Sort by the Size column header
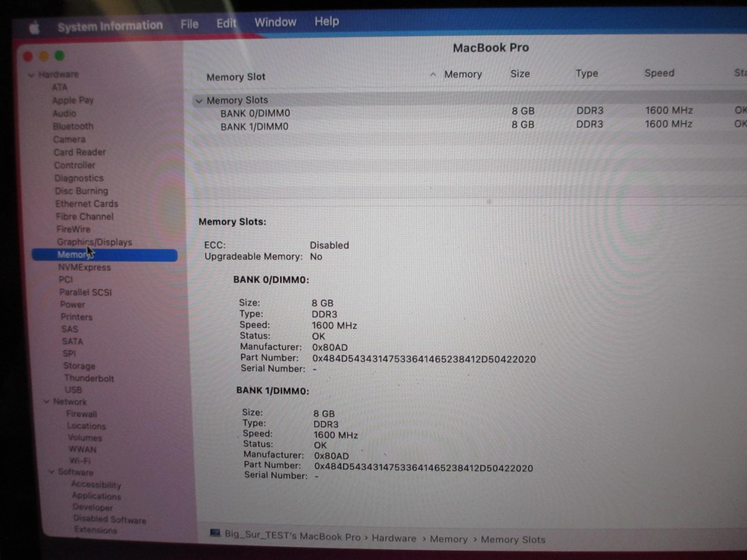This screenshot has height=560, width=747. [520, 74]
